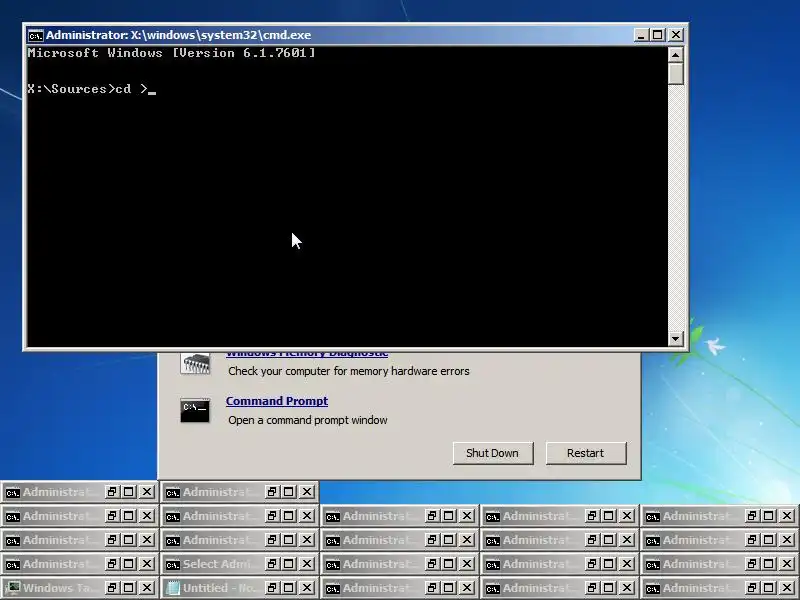Viewport: 800px width, 600px height.
Task: Click the cmd.exe window title bar text
Action: point(179,35)
